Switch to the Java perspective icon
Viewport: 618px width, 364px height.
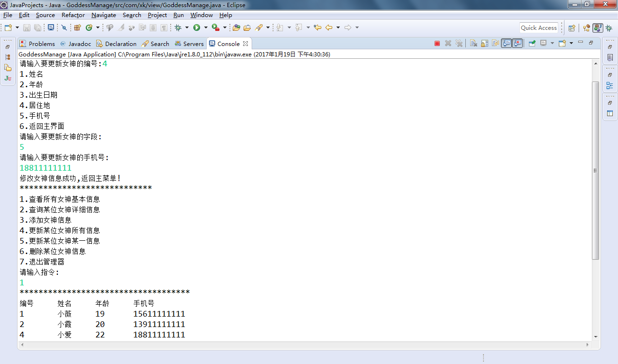tap(598, 28)
